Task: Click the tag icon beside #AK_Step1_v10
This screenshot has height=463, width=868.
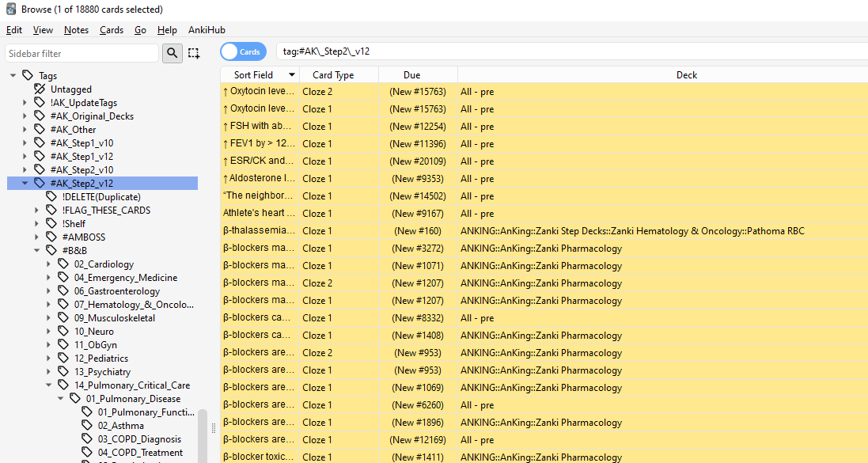Action: coord(40,142)
